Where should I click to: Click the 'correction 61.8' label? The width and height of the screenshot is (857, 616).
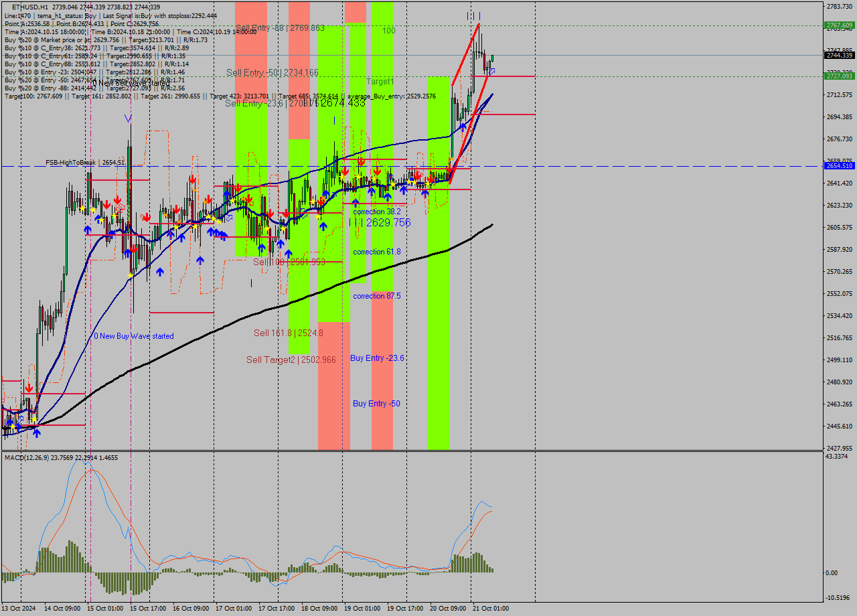click(x=377, y=252)
